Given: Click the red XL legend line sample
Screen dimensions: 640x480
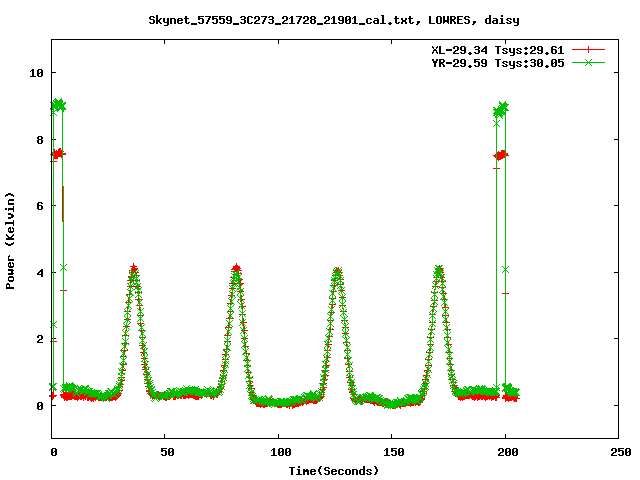Looking at the screenshot, I should click(588, 50).
